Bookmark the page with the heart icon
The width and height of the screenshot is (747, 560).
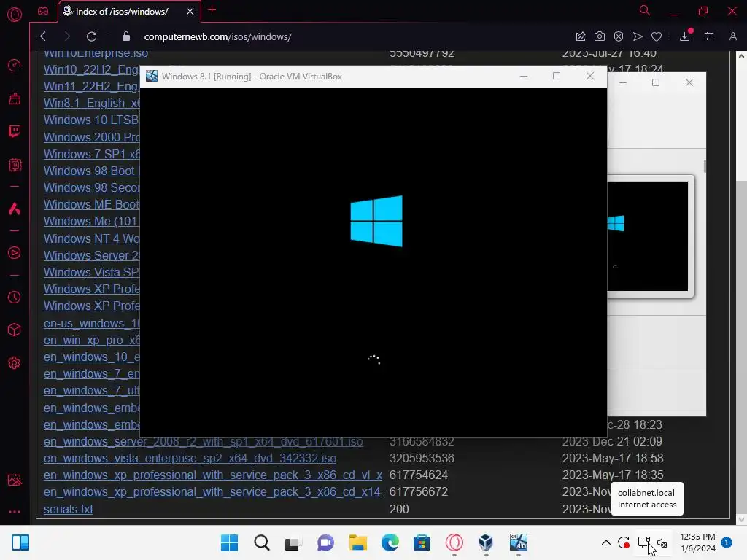click(657, 36)
